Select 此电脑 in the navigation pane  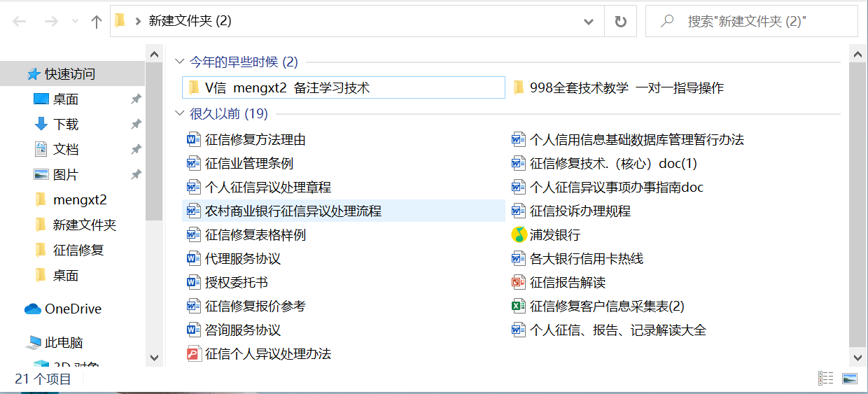[x=64, y=343]
